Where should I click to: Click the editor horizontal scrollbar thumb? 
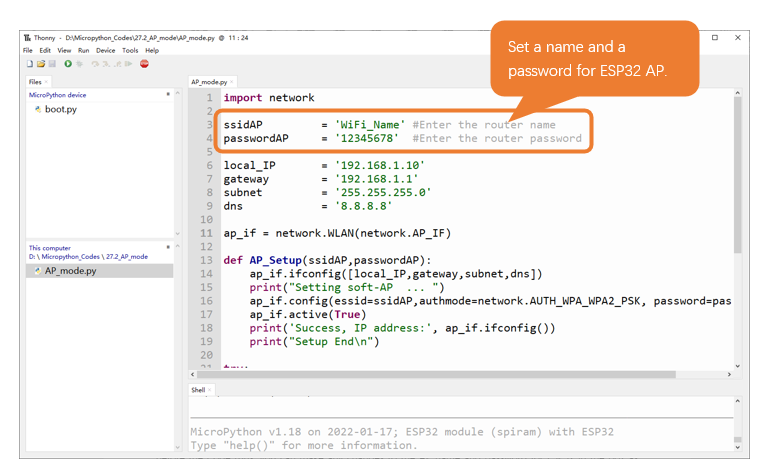point(436,374)
